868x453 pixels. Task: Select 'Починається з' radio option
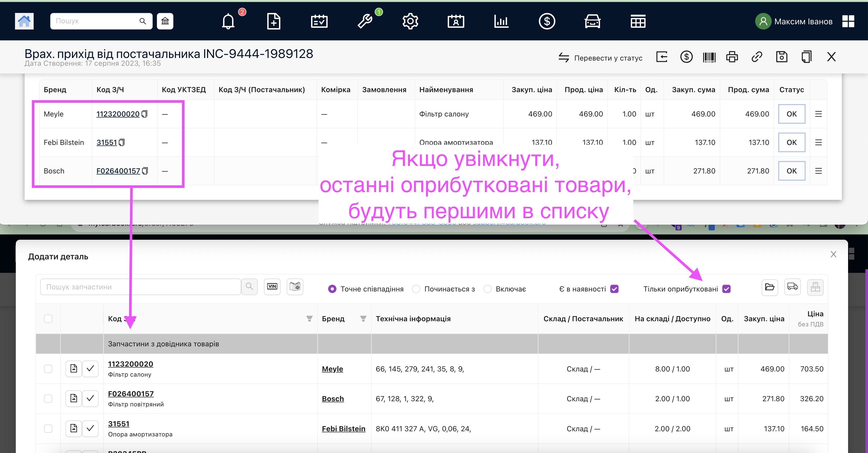coord(416,289)
